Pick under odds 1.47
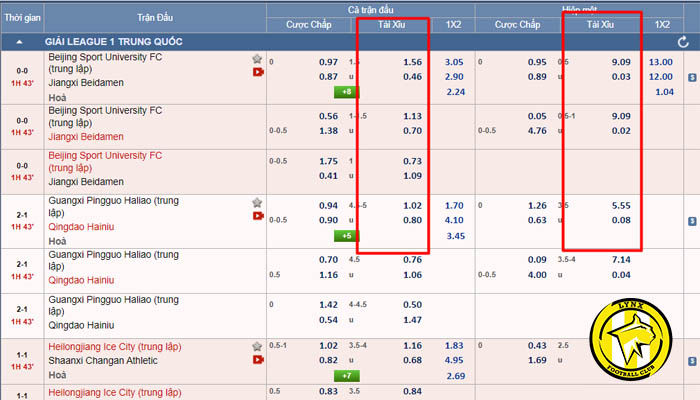This screenshot has width=700, height=400. coord(412,320)
